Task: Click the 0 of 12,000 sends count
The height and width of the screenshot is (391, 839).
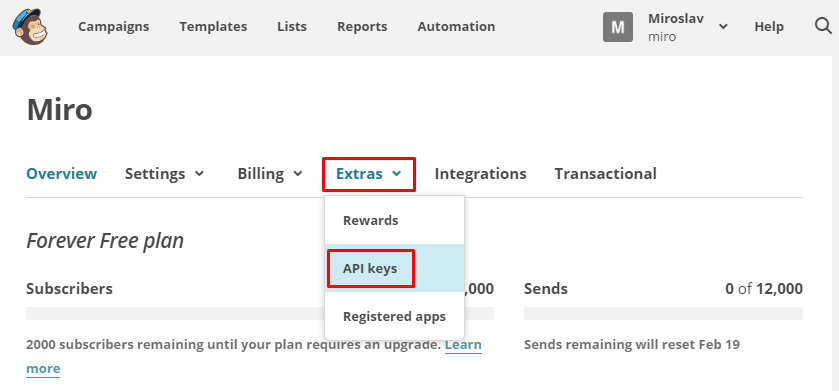Action: 764,289
